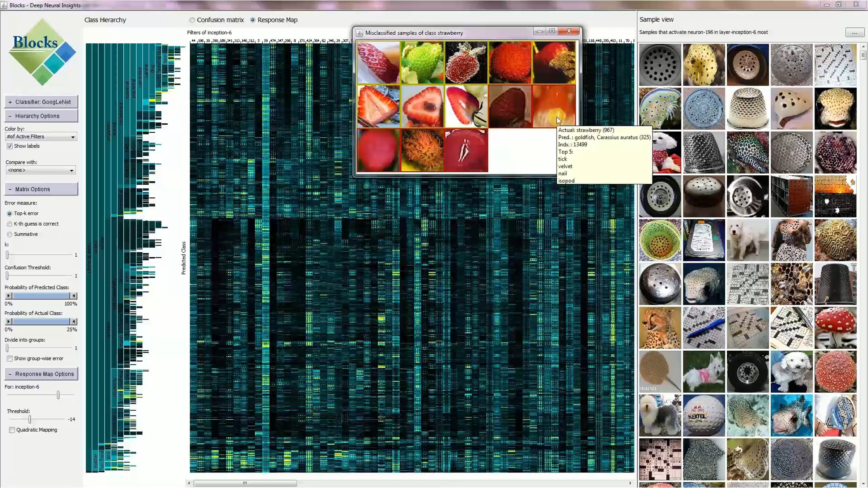Click the green unripe strawberry misclassified sample
Image resolution: width=868 pixels, height=488 pixels.
(x=422, y=63)
